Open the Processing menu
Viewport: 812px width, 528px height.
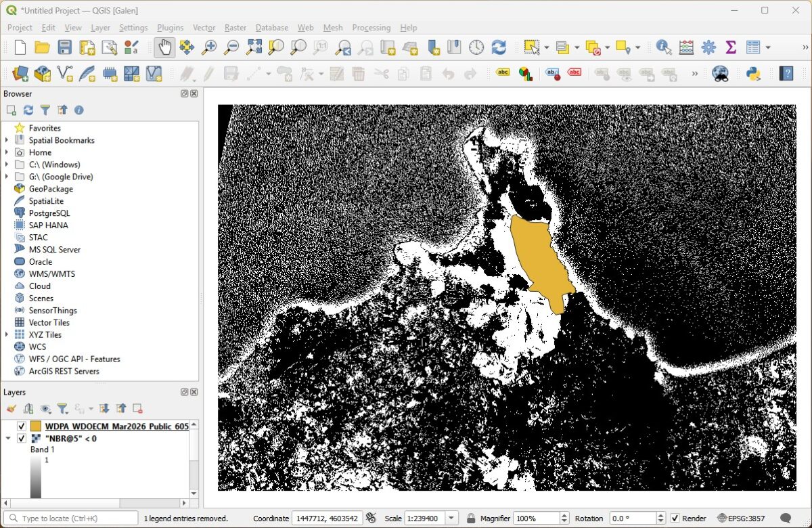click(x=371, y=28)
